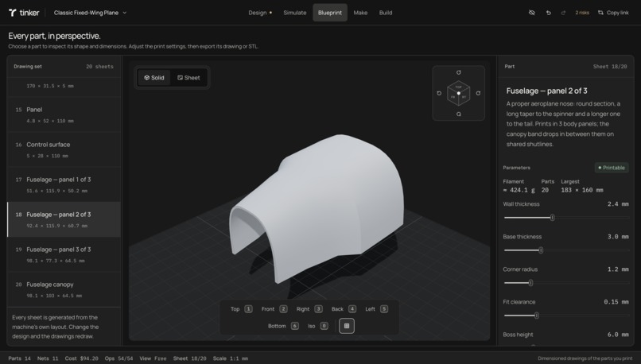Viewport: 641px width, 364px height.
Task: Switch viewer to Solid mode
Action: pos(154,78)
